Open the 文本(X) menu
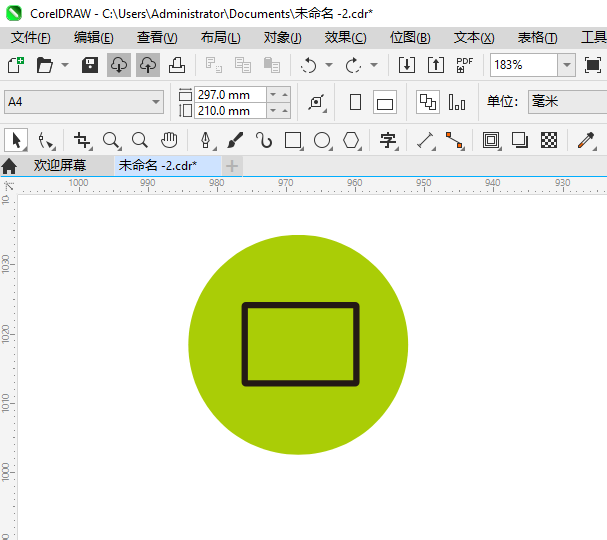This screenshot has width=607, height=540. (474, 38)
